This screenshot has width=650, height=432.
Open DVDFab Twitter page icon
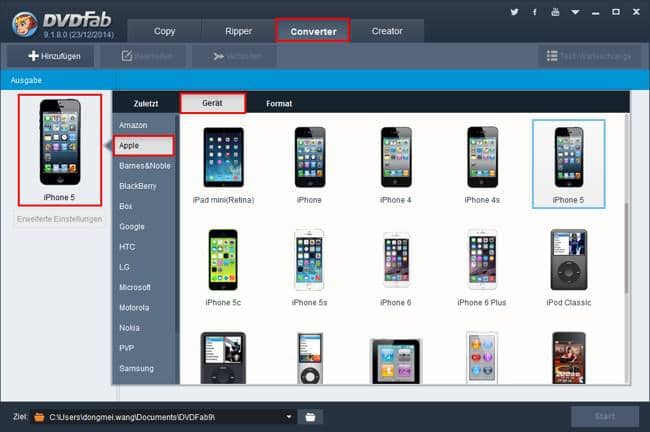[x=514, y=12]
